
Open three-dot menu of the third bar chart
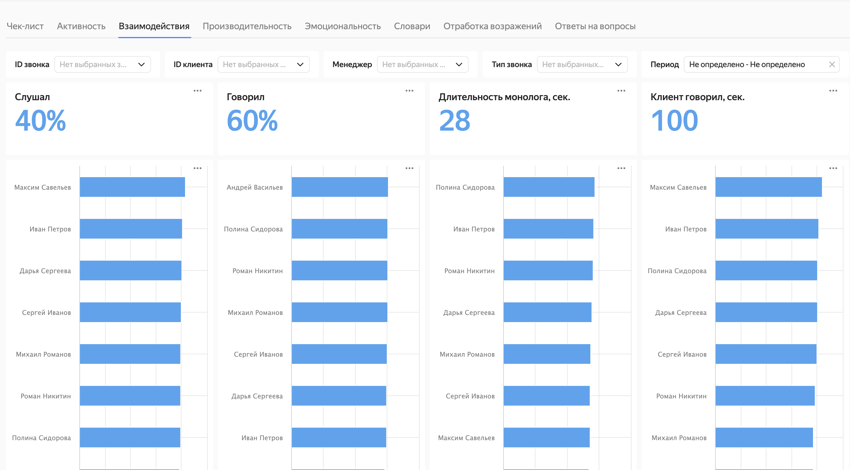point(621,168)
